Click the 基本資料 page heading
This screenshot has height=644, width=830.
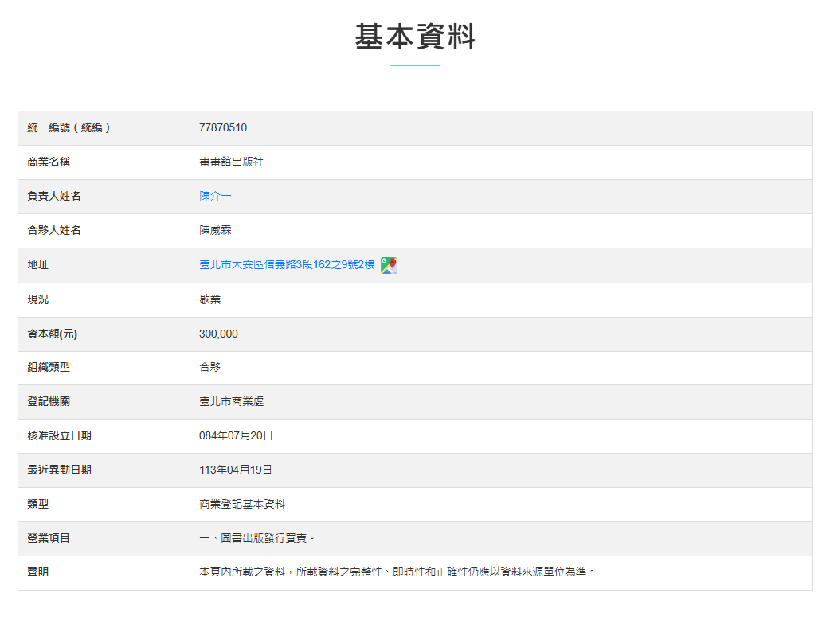pos(415,37)
